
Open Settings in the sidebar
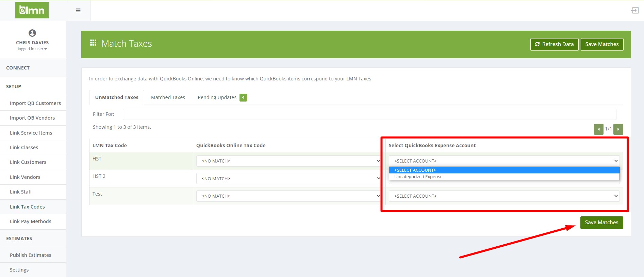(x=33, y=270)
